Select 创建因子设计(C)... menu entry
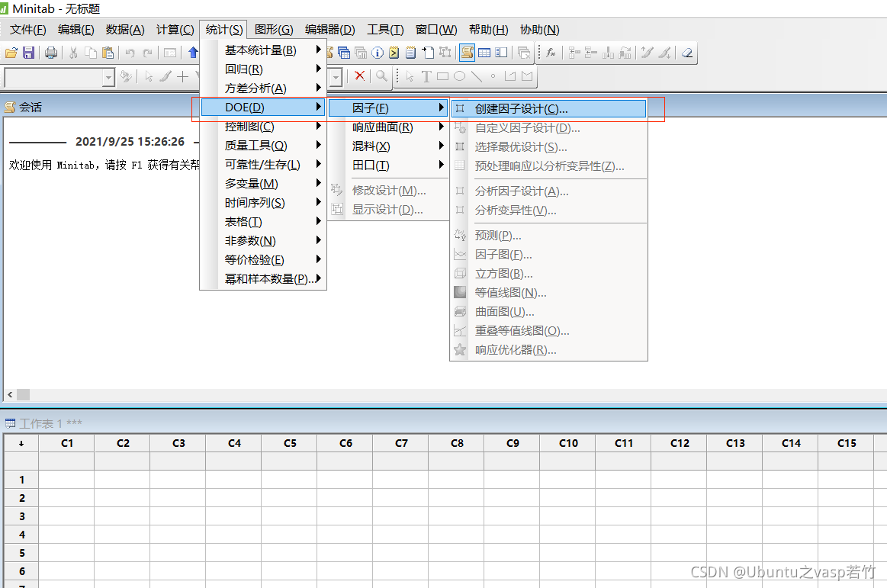 [548, 108]
